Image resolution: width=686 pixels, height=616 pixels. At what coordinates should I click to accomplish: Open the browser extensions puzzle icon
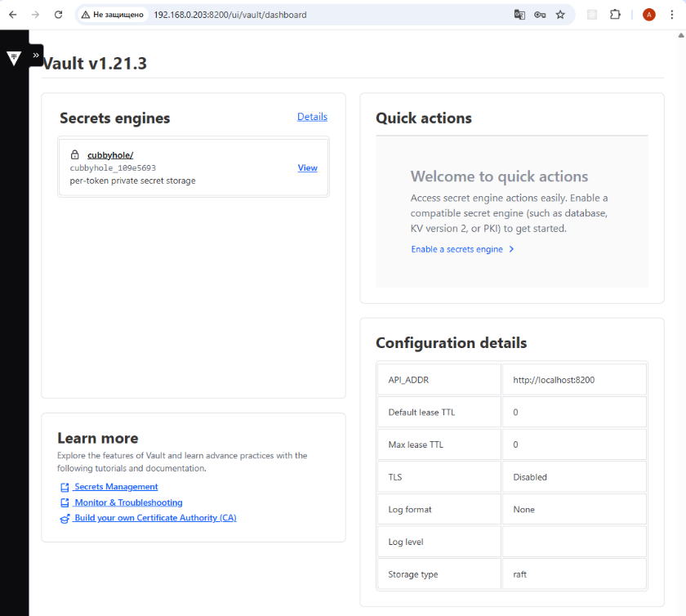coord(615,15)
